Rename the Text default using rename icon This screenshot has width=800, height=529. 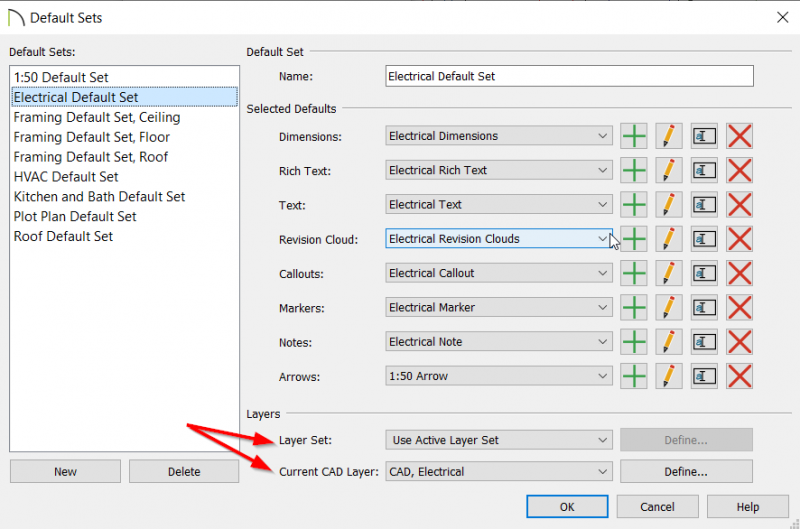[704, 205]
